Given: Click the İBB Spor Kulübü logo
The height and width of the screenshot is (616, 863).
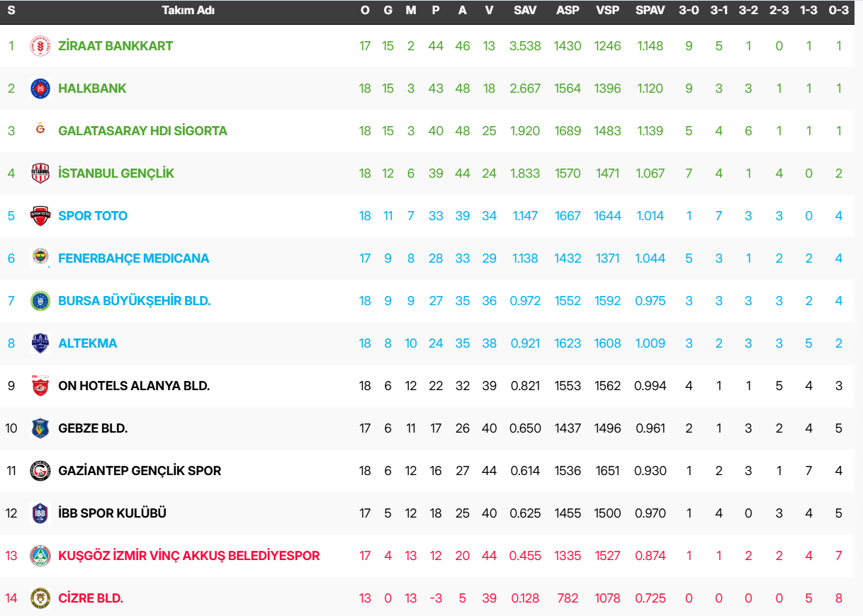Looking at the screenshot, I should (x=40, y=513).
